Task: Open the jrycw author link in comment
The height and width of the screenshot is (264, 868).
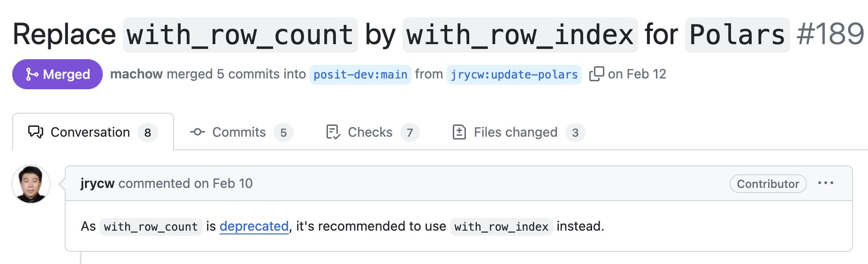Action: [x=97, y=183]
